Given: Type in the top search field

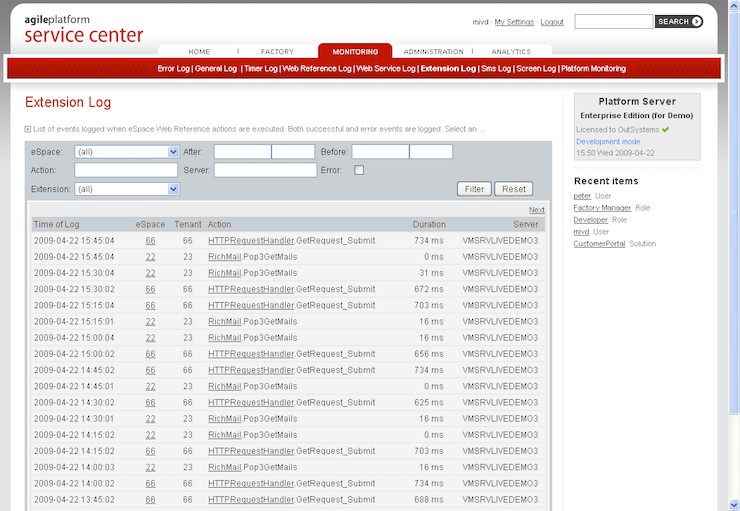Looking at the screenshot, I should coord(613,21).
